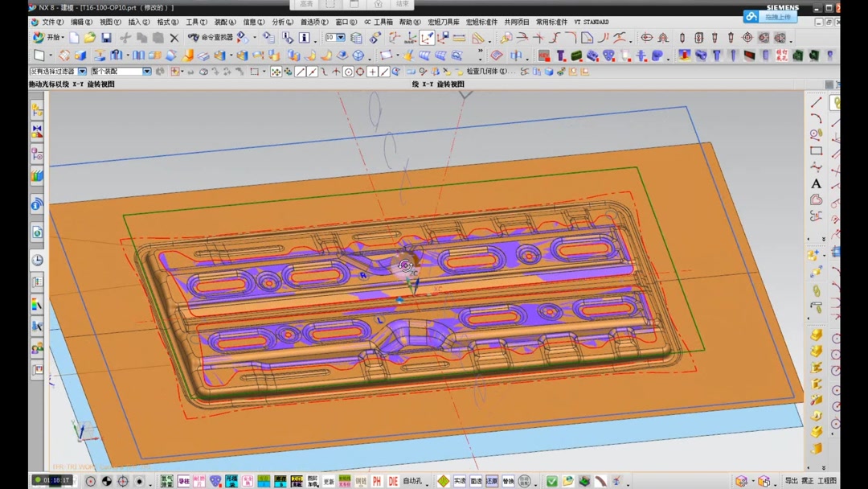Select the Line tool in right toolbar

pos(816,103)
